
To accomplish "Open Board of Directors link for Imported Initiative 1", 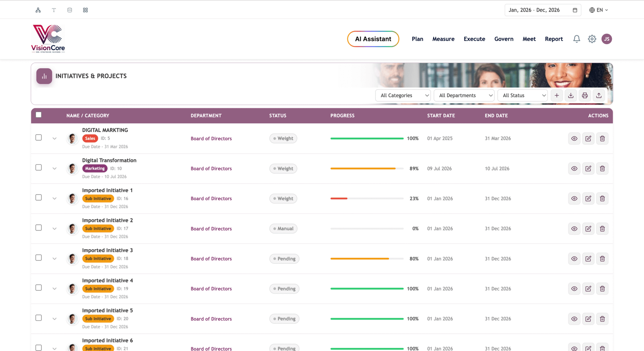I will (x=211, y=199).
